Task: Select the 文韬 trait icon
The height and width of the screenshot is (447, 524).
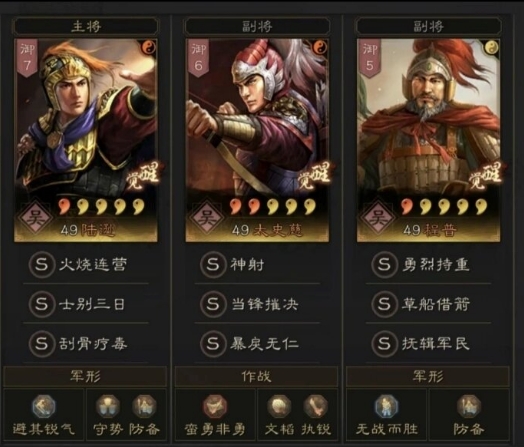Action: click(279, 407)
